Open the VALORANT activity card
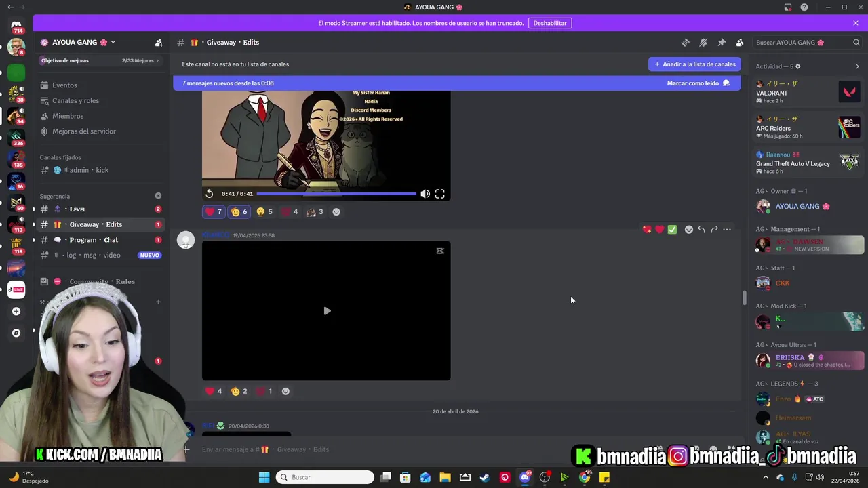The height and width of the screenshot is (488, 868). pos(808,92)
